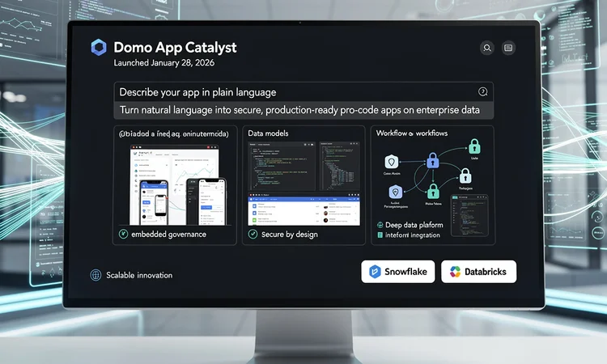Open search with the magnifier icon
Viewport: 607px width, 364px height.
tap(487, 48)
